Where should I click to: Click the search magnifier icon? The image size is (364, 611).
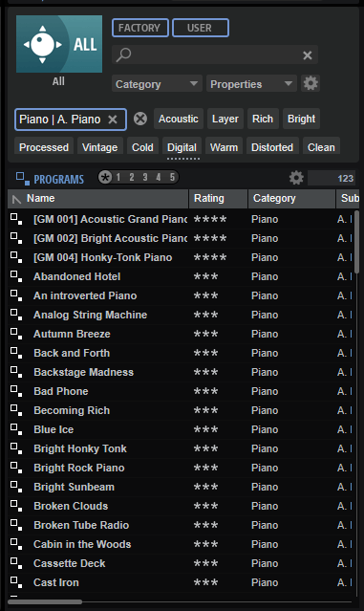tap(124, 55)
